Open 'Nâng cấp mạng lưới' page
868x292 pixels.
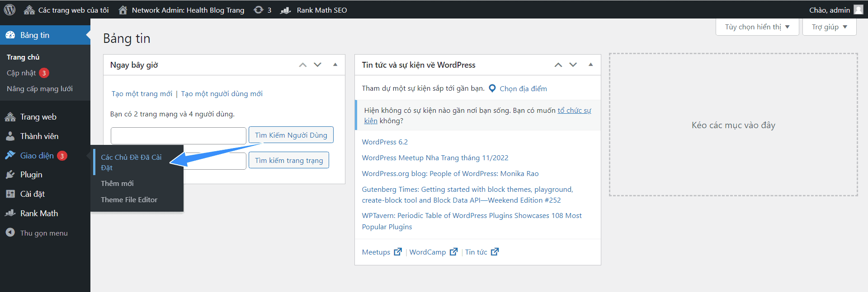point(40,88)
